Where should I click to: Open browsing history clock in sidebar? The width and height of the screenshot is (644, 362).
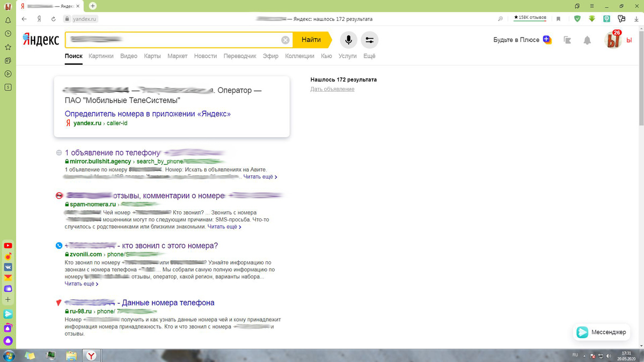pyautogui.click(x=8, y=33)
